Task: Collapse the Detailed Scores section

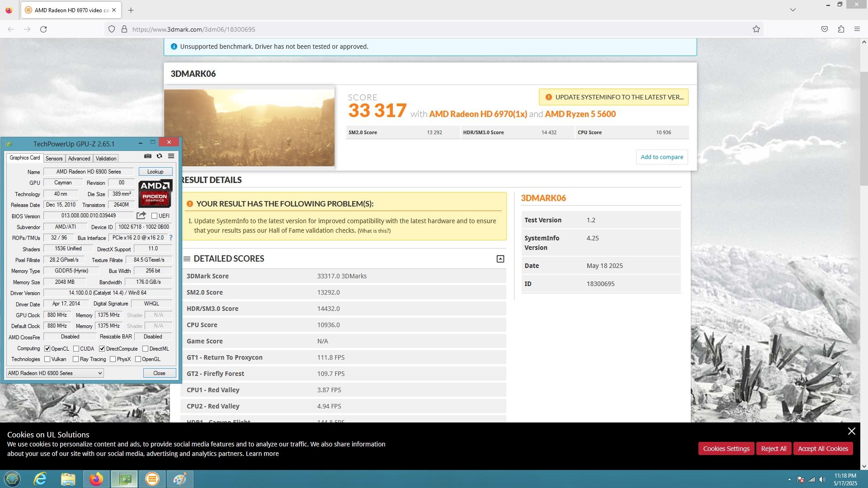Action: (x=500, y=259)
